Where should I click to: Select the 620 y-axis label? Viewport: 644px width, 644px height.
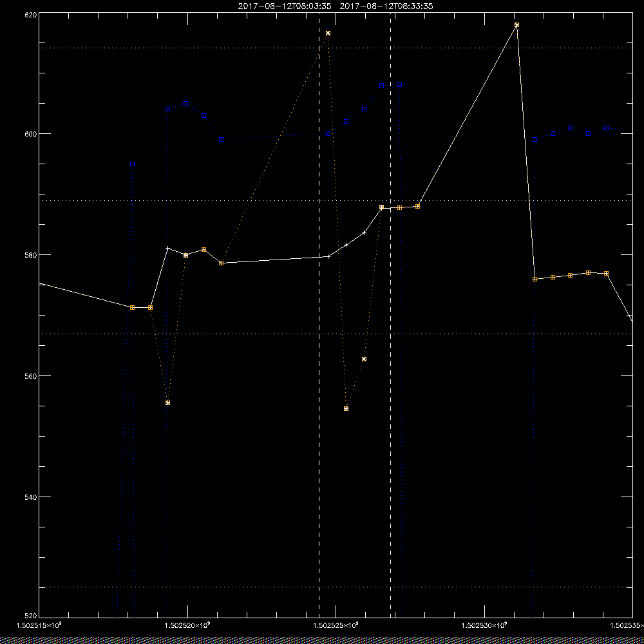[x=31, y=14]
